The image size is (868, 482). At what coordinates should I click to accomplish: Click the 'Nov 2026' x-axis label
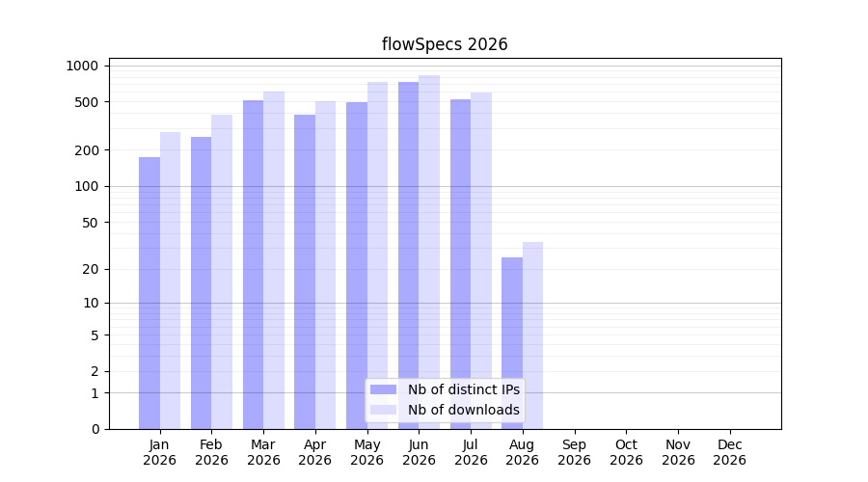pos(679,452)
